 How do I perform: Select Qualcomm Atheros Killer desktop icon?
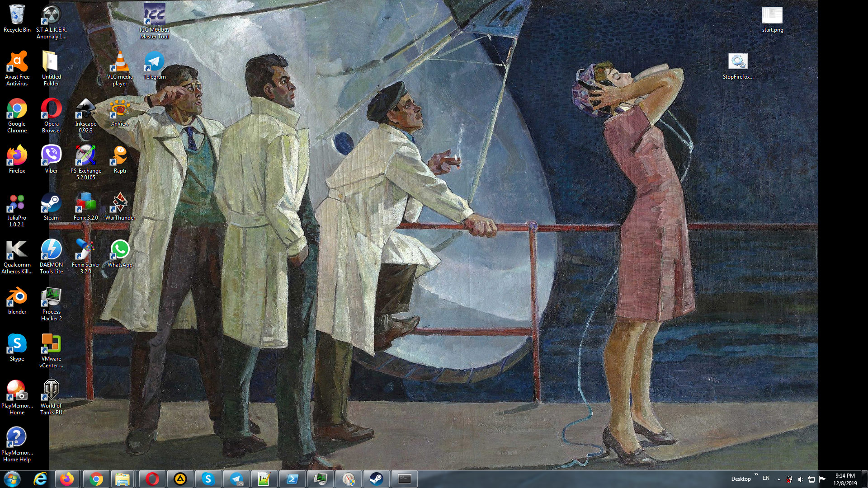[x=17, y=257]
